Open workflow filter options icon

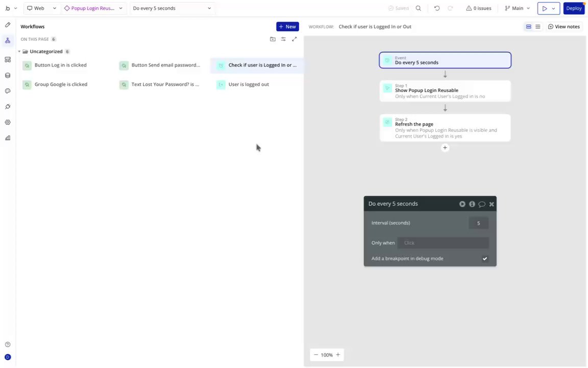[x=283, y=39]
